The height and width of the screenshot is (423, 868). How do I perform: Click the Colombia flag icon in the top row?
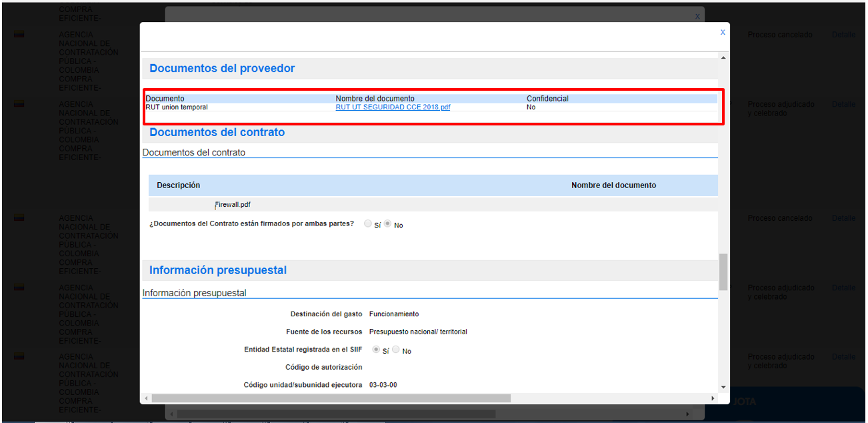pos(19,34)
